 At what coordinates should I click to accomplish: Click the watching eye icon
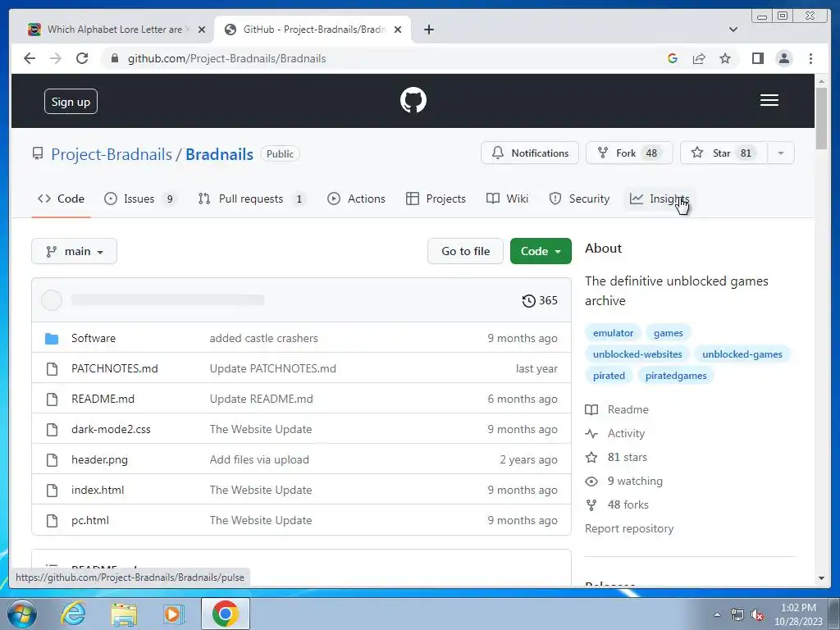click(591, 481)
